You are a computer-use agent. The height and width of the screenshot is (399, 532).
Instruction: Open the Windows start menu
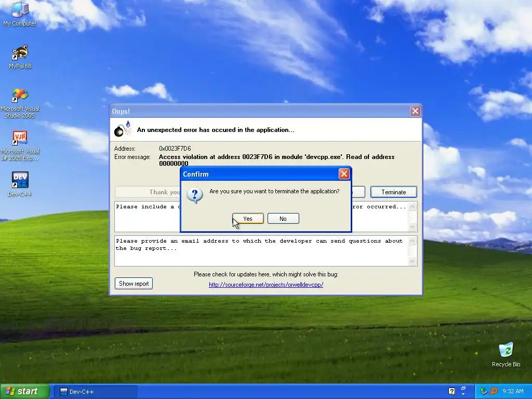coord(24,391)
